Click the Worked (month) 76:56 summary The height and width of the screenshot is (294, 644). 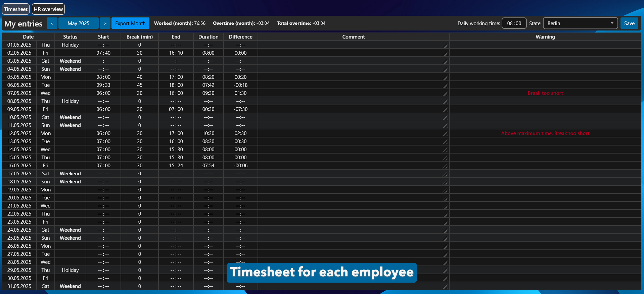click(x=180, y=23)
